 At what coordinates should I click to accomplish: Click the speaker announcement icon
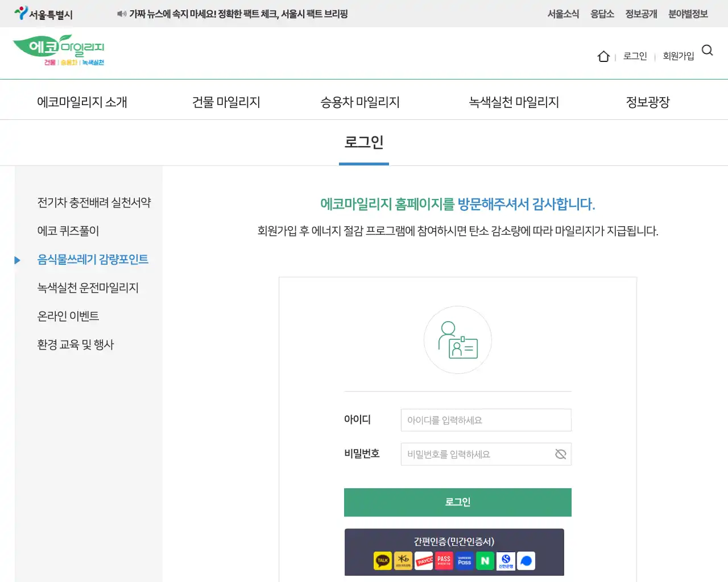click(x=122, y=14)
